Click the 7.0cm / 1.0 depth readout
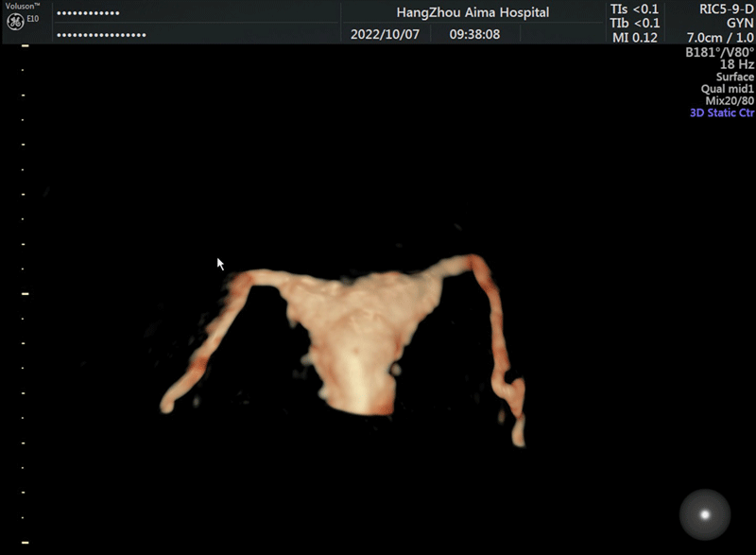756x555 pixels. (721, 39)
